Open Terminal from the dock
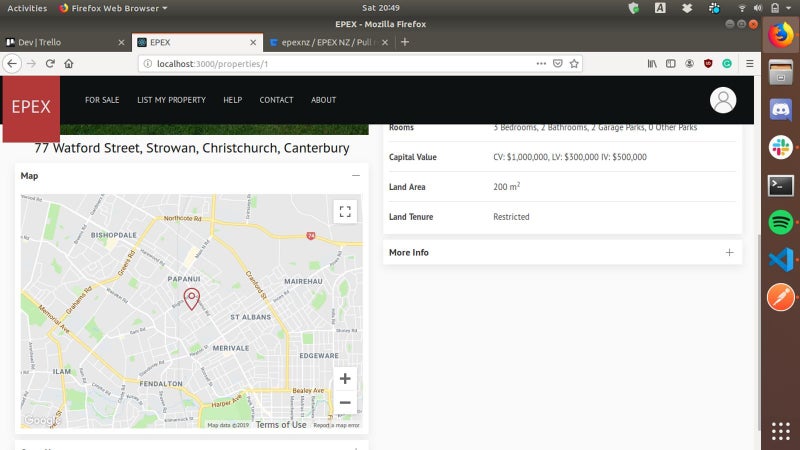 (x=781, y=185)
